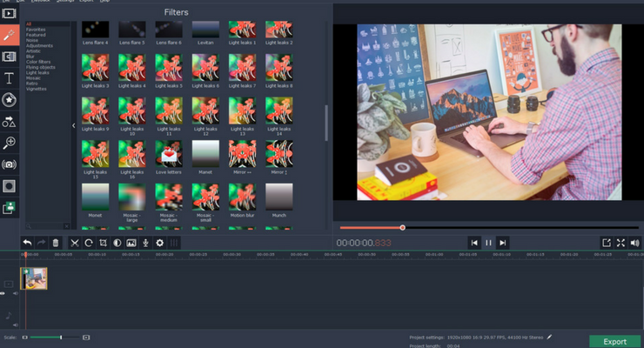644x348 pixels.
Task: Open the Stabilization camera icon tool
Action: pyautogui.click(x=9, y=164)
